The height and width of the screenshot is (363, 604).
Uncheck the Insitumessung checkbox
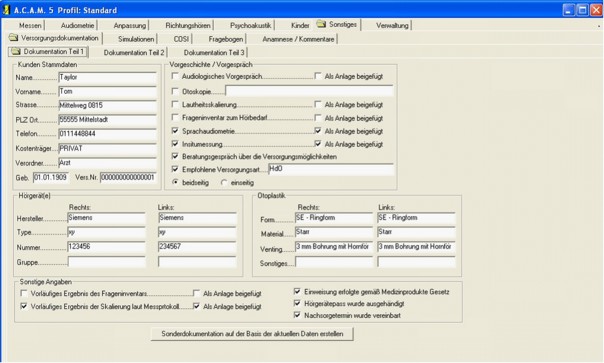[x=175, y=144]
